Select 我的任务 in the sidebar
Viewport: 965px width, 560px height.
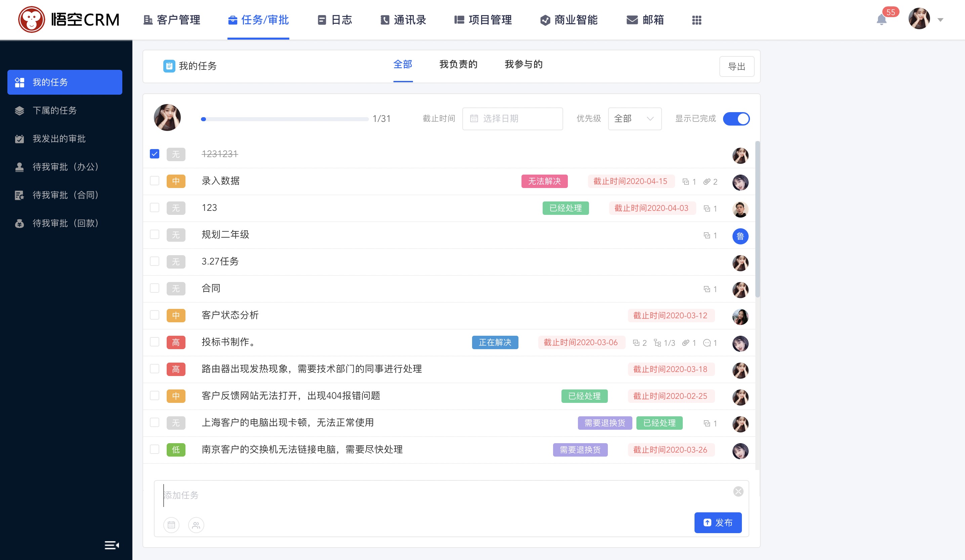click(65, 82)
